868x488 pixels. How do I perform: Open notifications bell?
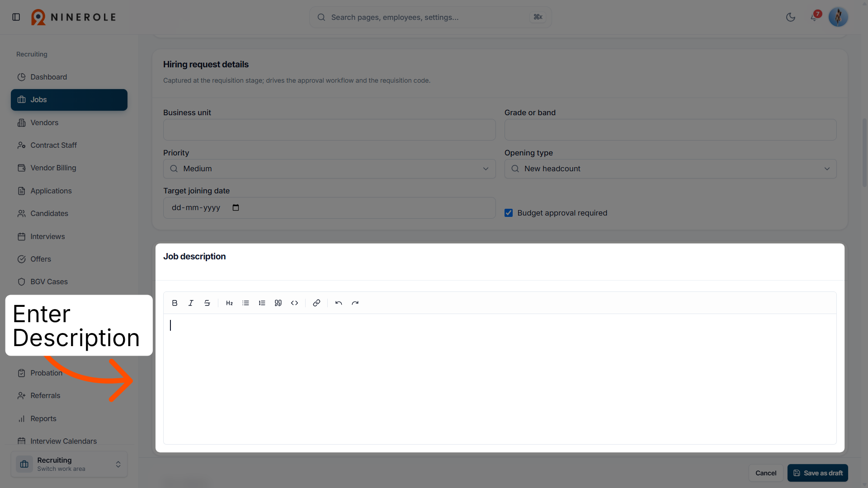pyautogui.click(x=814, y=17)
